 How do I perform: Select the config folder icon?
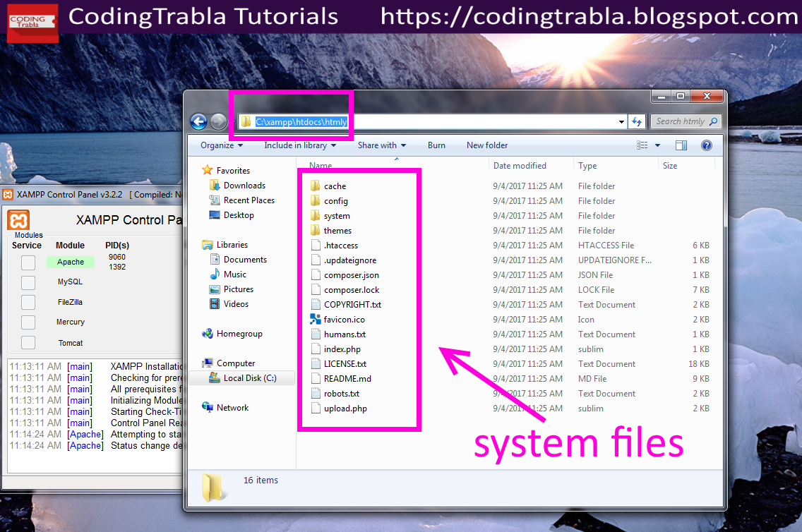click(x=316, y=201)
